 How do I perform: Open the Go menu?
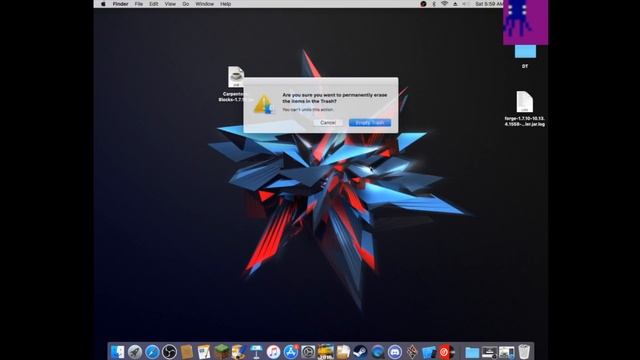pos(186,4)
